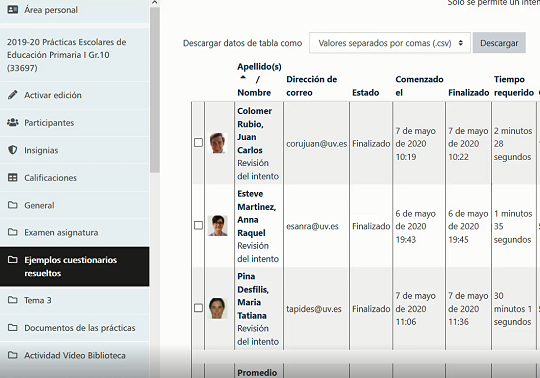This screenshot has width=540, height=378.
Task: Click the folder icon beside General
Action: click(13, 205)
